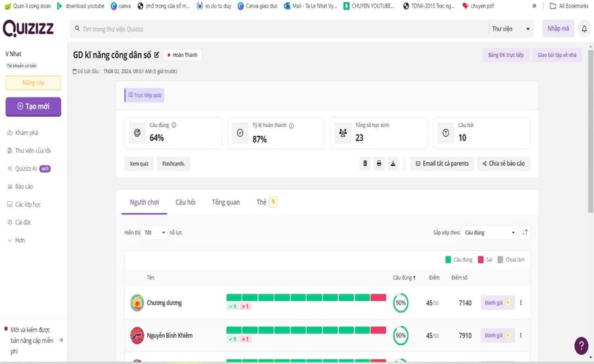Click Email tất cả parents
Image resolution: width=594 pixels, height=364 pixels.
pos(442,164)
